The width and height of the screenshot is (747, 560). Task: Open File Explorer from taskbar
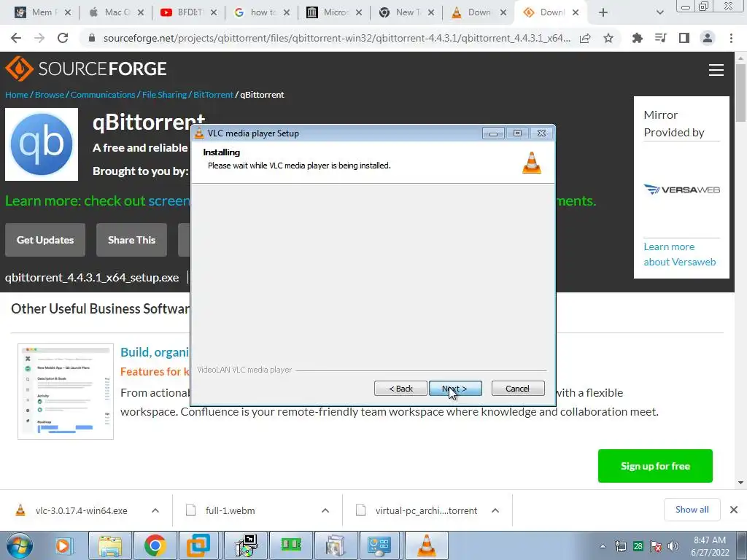point(110,545)
